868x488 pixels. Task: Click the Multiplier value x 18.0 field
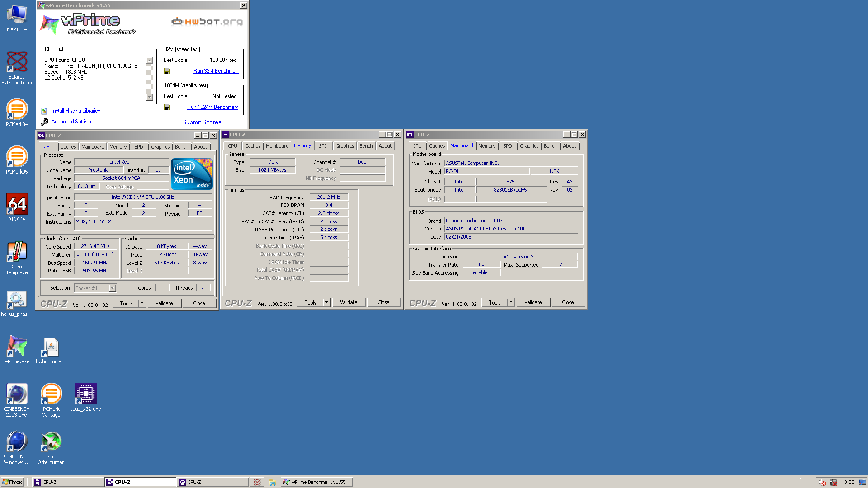click(x=95, y=254)
